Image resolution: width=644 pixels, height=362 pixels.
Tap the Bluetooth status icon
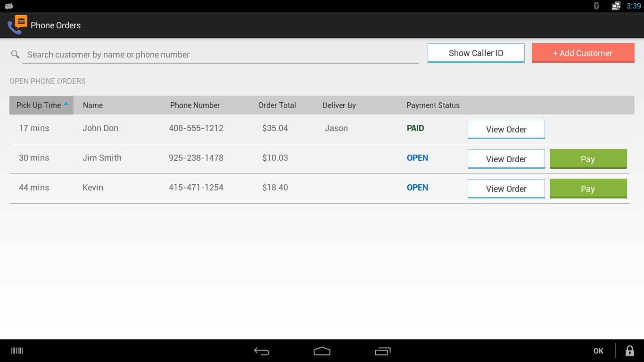click(596, 6)
